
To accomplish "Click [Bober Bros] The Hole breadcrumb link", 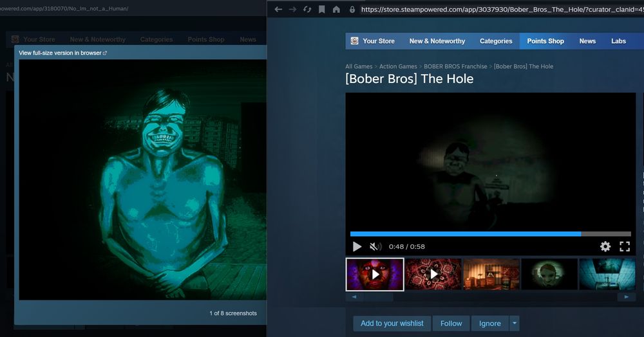I will pos(524,66).
